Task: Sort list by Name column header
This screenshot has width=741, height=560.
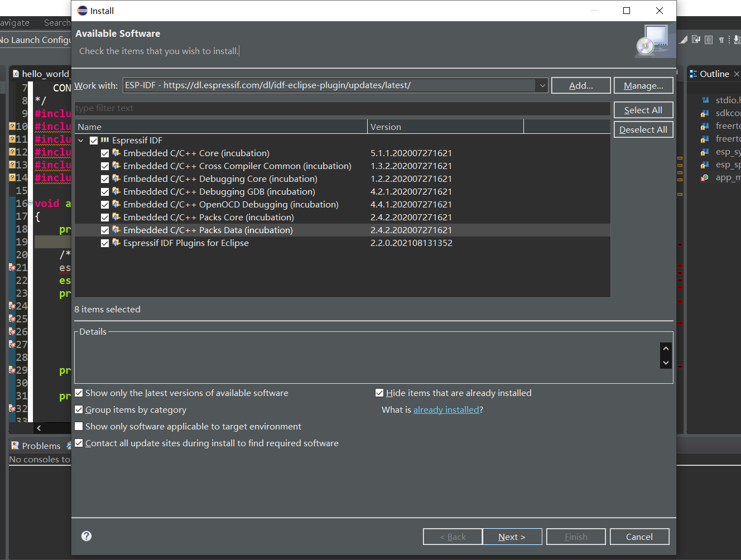Action: (x=221, y=127)
